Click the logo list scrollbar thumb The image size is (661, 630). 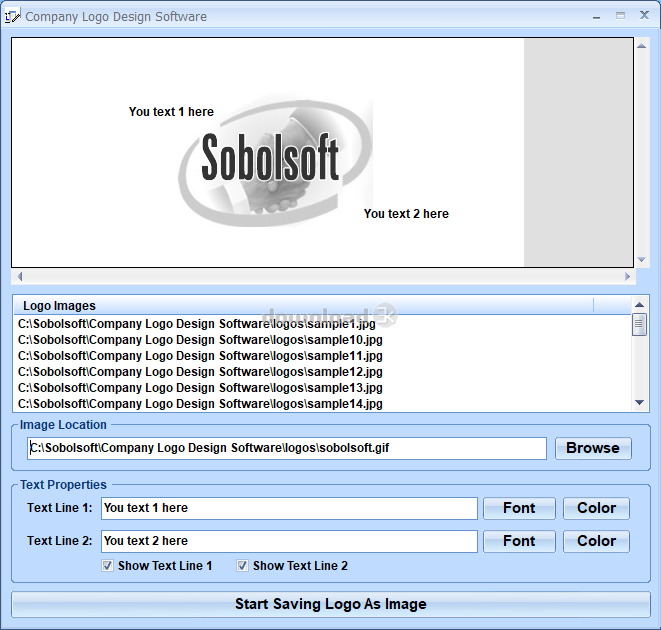[x=639, y=325]
